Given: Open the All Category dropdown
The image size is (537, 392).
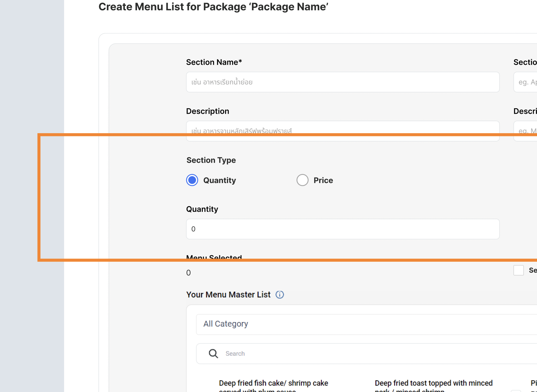Looking at the screenshot, I should pos(366,324).
